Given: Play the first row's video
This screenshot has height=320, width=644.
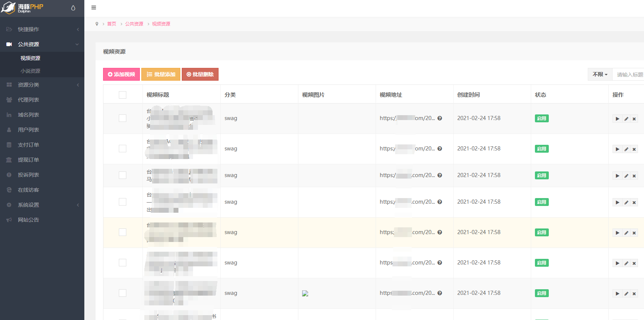Looking at the screenshot, I should [617, 119].
